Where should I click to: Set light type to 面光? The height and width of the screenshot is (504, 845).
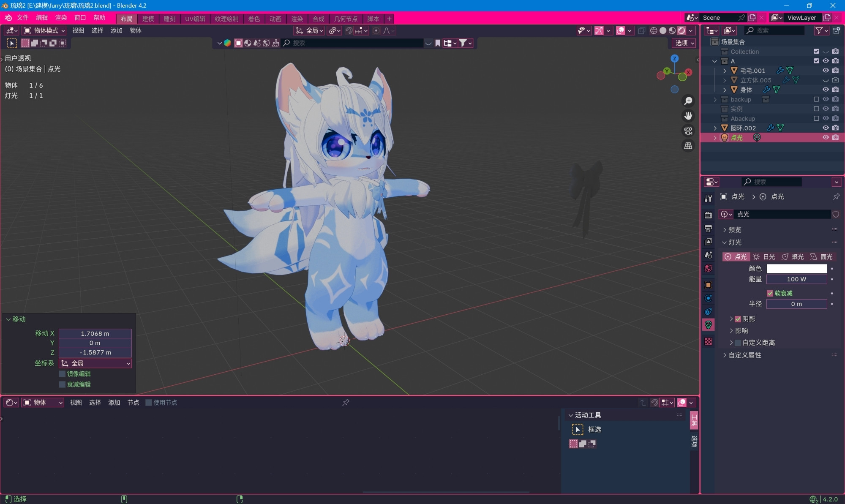[821, 257]
